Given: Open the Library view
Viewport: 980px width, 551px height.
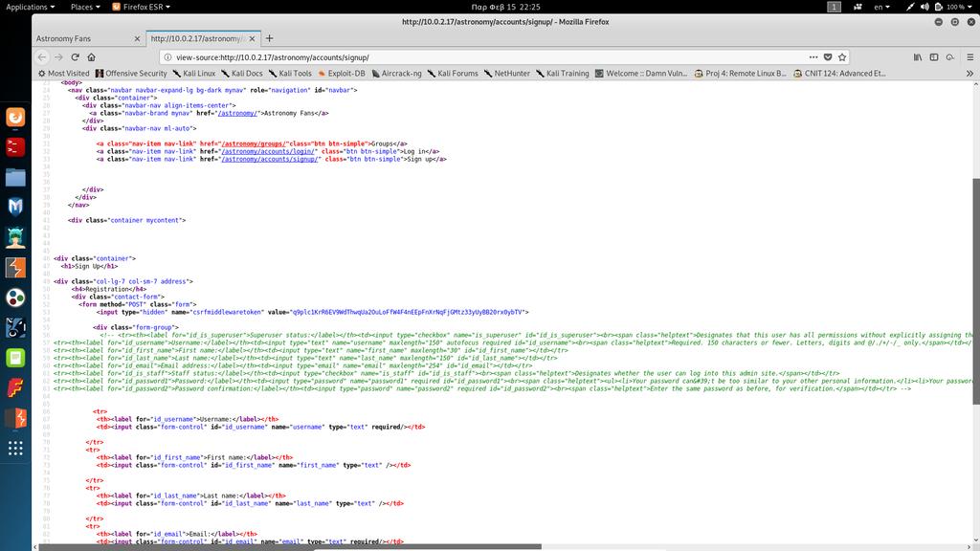Looking at the screenshot, I should click(918, 56).
